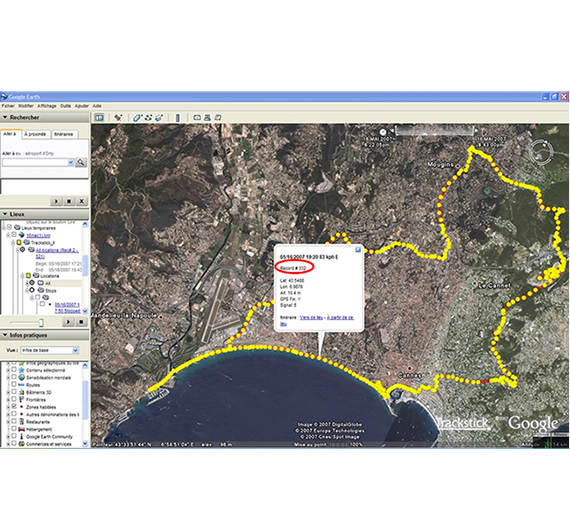Image resolution: width=570 pixels, height=526 pixels.
Task: Open the Affichage menu
Action: point(47,106)
